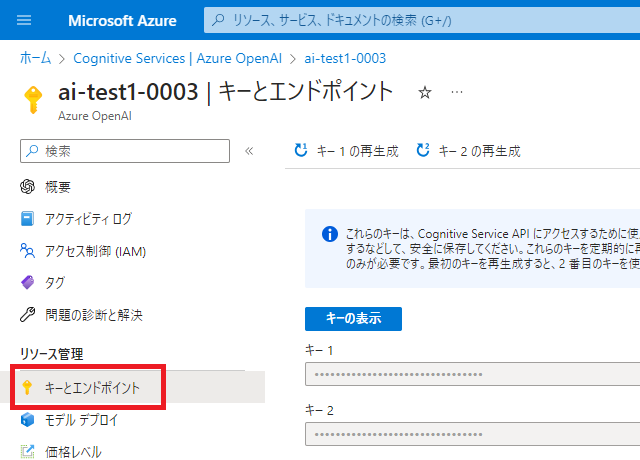Image resolution: width=640 pixels, height=460 pixels.
Task: Open ai-test1-0003 breadcrumb link
Action: [x=345, y=58]
